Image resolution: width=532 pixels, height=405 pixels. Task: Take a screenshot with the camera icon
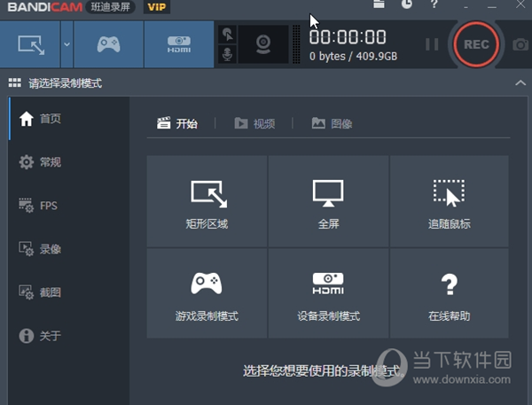[x=520, y=44]
